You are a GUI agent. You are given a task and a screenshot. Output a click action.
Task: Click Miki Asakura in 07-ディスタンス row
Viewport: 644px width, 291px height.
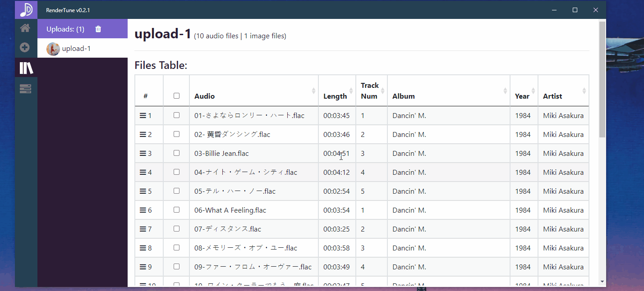point(563,229)
